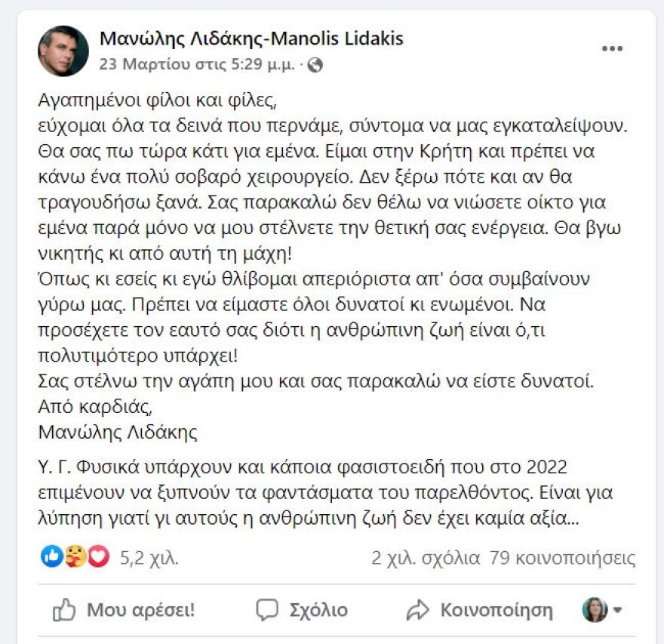Click the thumbs-up Like reaction icon
This screenshot has width=664, height=644.
51,556
